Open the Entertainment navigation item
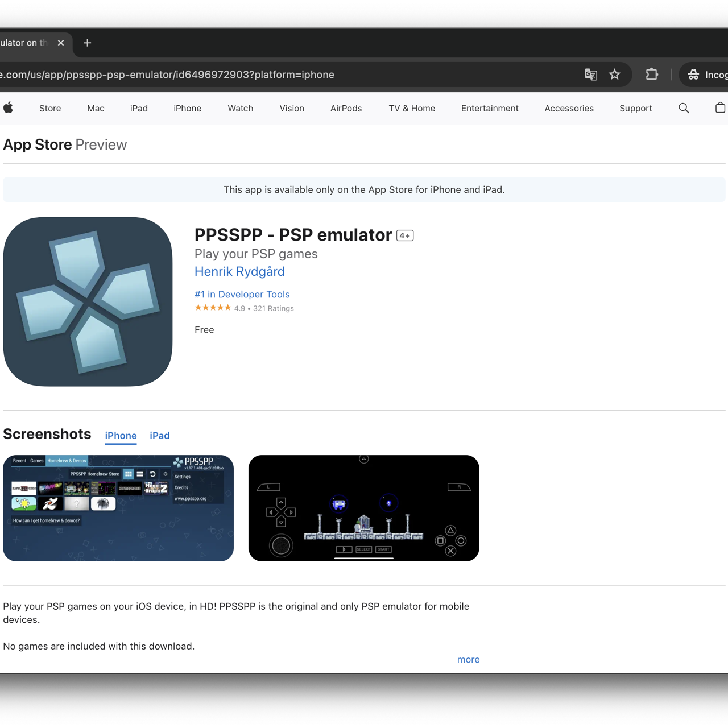 tap(490, 108)
